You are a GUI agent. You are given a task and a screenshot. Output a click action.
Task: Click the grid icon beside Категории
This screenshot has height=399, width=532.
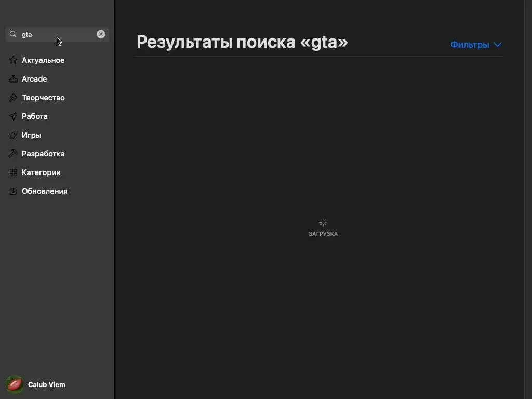click(x=13, y=172)
